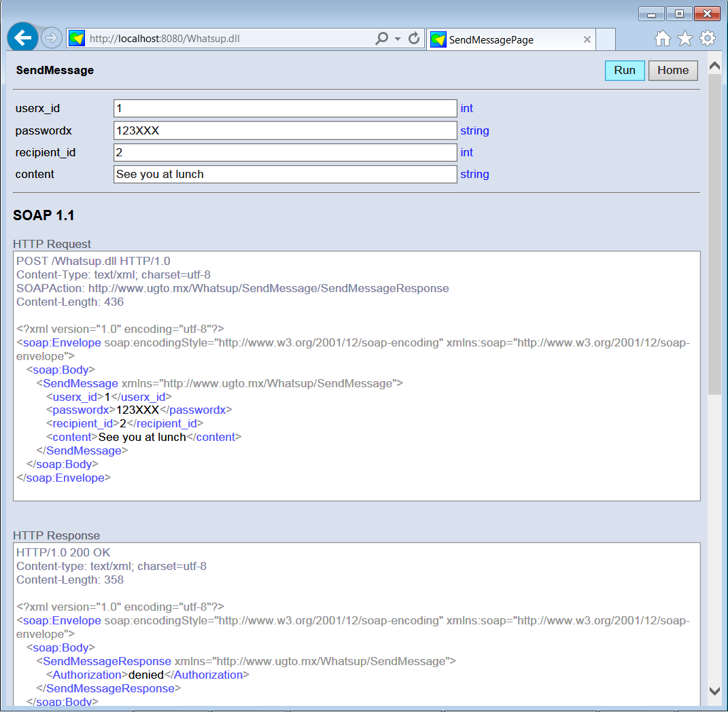Click the site favicon in the address bar

click(77, 38)
